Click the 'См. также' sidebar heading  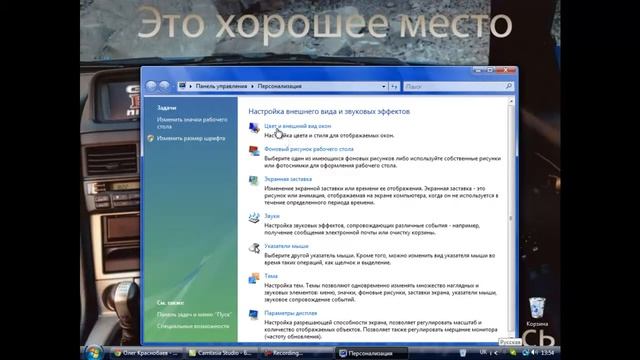click(170, 303)
